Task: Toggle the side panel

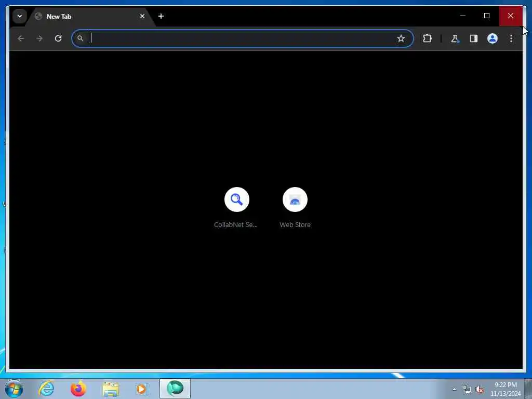Action: [x=474, y=38]
